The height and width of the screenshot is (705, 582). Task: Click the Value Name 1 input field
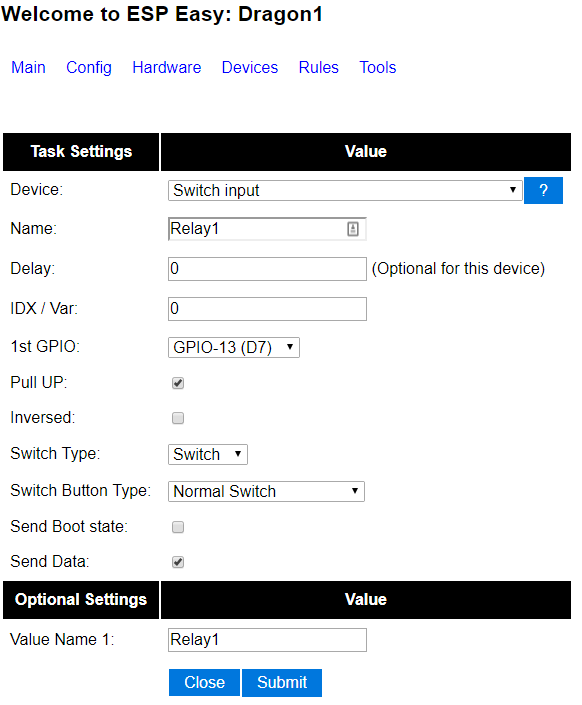267,640
